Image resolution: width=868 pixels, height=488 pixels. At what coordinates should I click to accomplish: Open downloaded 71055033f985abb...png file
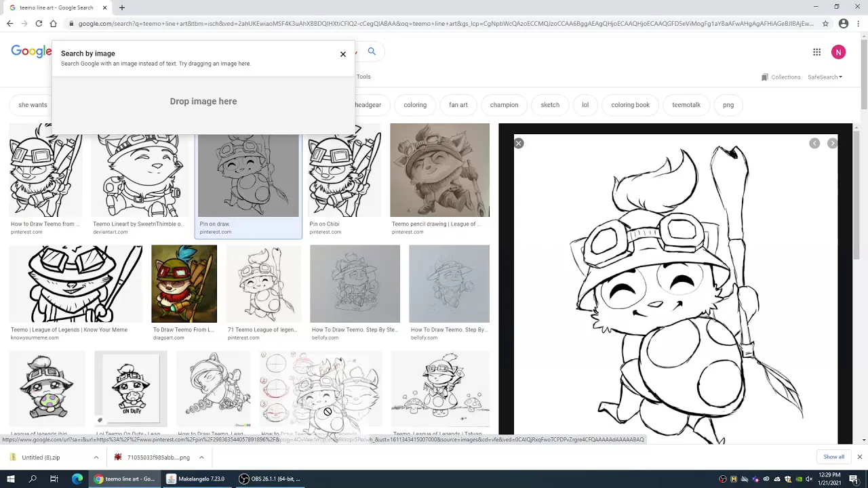click(153, 457)
